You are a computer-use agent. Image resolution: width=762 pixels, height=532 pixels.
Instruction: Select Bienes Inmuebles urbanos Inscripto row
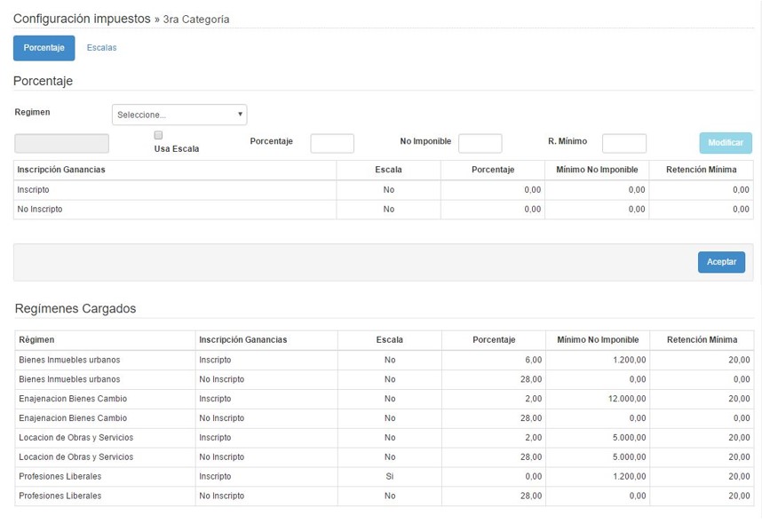point(106,361)
